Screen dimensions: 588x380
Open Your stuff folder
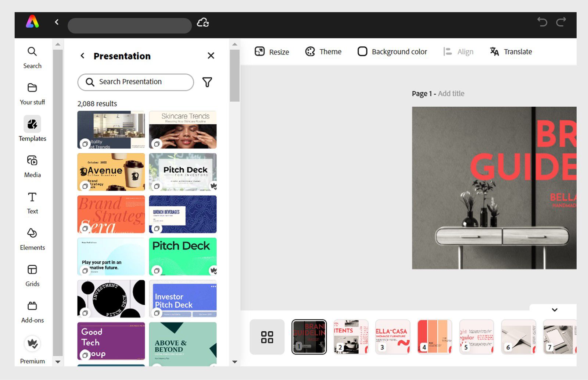[32, 94]
